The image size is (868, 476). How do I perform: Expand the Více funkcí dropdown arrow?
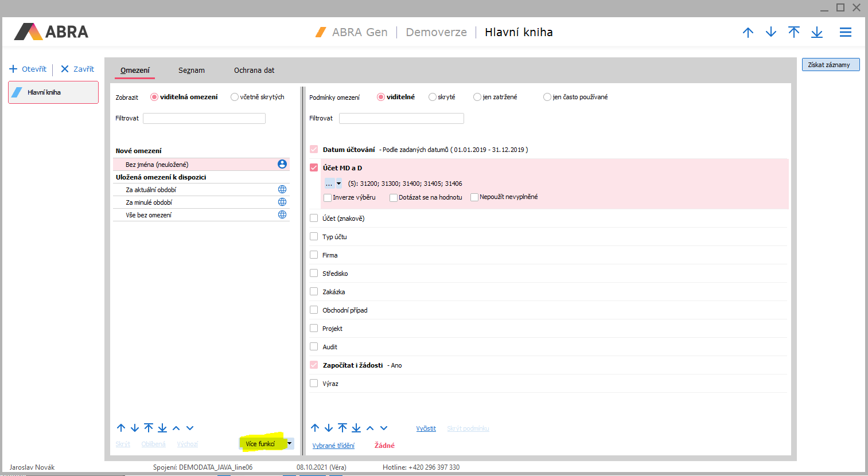290,443
